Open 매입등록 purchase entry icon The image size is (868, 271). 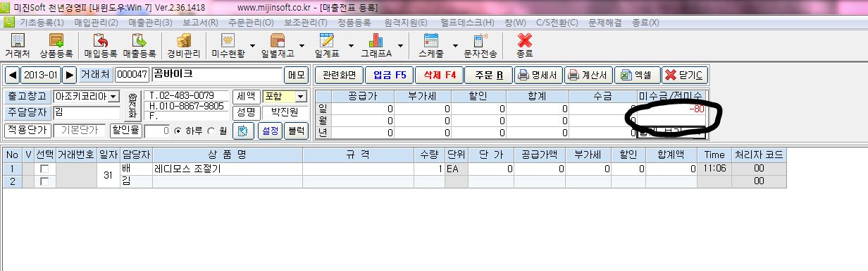[100, 45]
